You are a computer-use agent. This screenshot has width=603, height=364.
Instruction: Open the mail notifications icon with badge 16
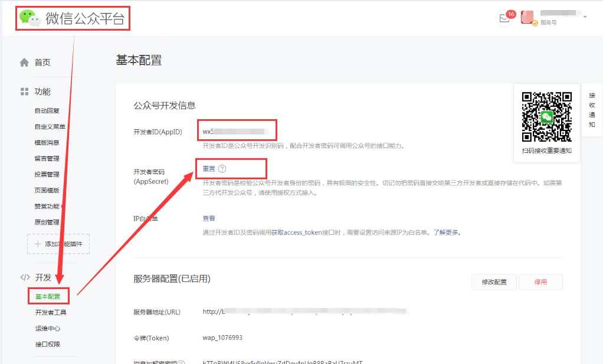[x=504, y=18]
